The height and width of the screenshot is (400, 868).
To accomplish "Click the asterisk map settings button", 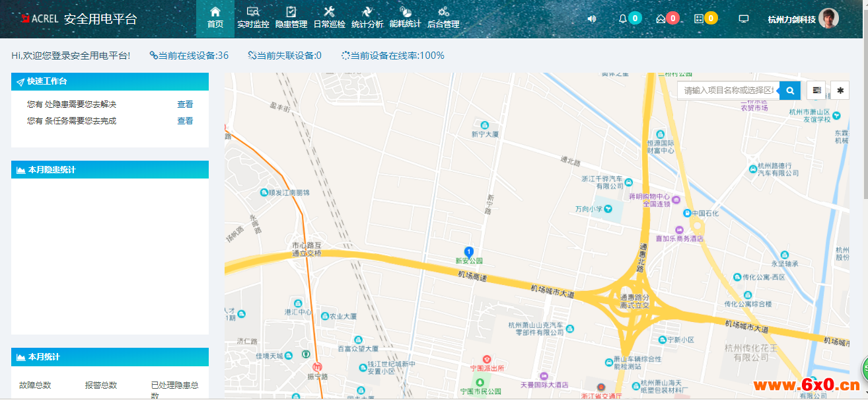I will click(x=840, y=90).
